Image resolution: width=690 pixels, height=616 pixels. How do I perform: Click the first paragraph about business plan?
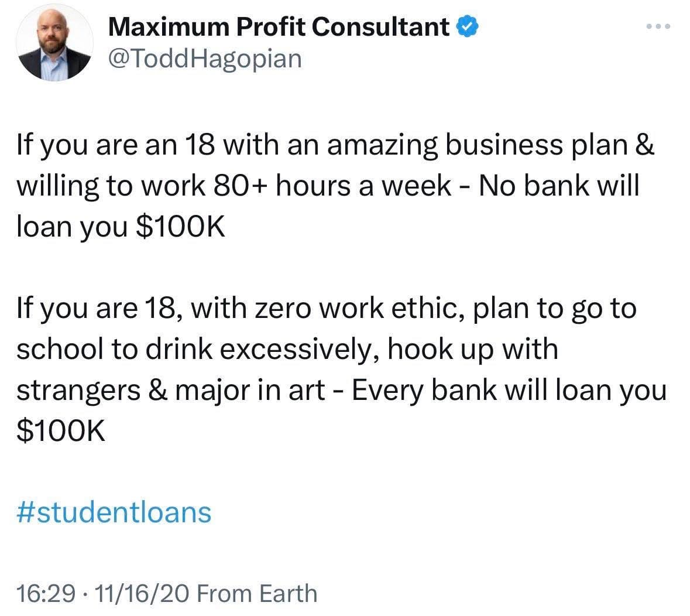pos(336,186)
